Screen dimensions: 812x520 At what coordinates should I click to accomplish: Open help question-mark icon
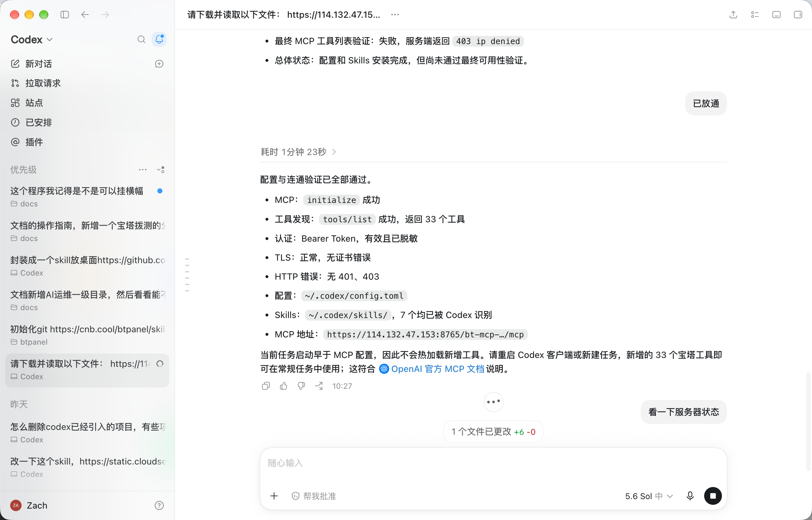click(159, 505)
